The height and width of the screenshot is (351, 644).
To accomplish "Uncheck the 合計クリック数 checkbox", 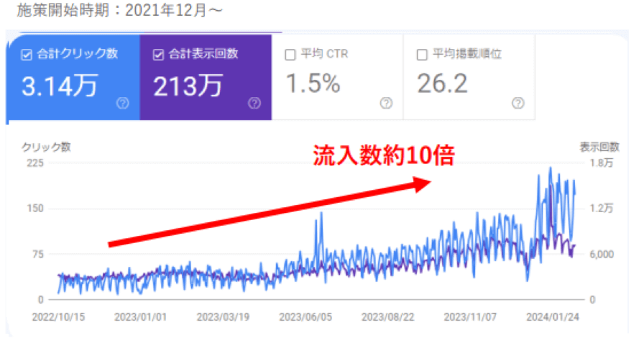I will (x=27, y=55).
